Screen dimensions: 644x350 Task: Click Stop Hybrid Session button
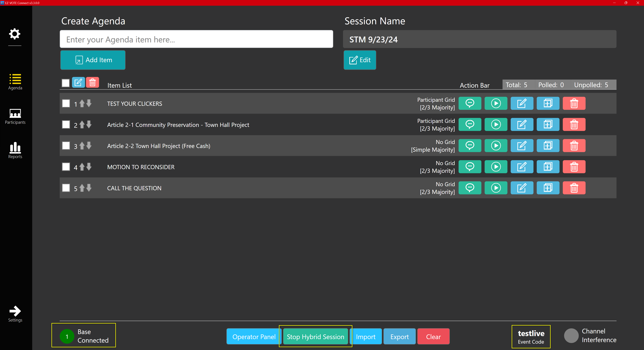coord(315,337)
